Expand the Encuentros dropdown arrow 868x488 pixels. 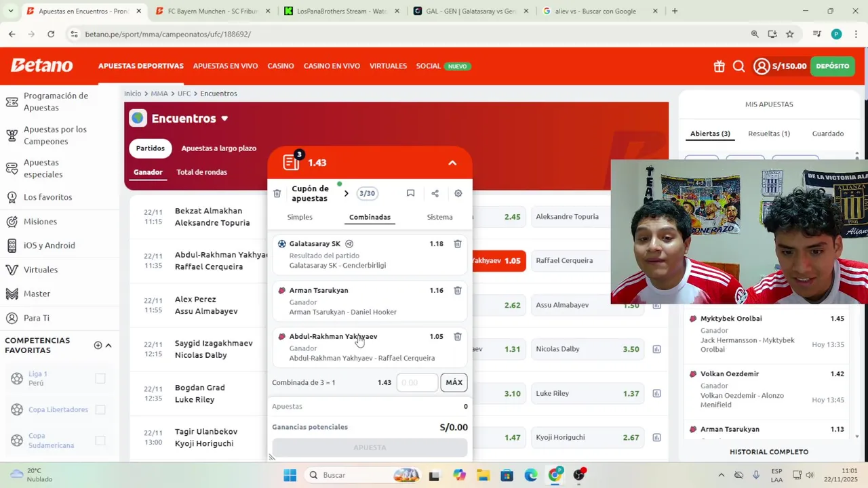point(224,119)
